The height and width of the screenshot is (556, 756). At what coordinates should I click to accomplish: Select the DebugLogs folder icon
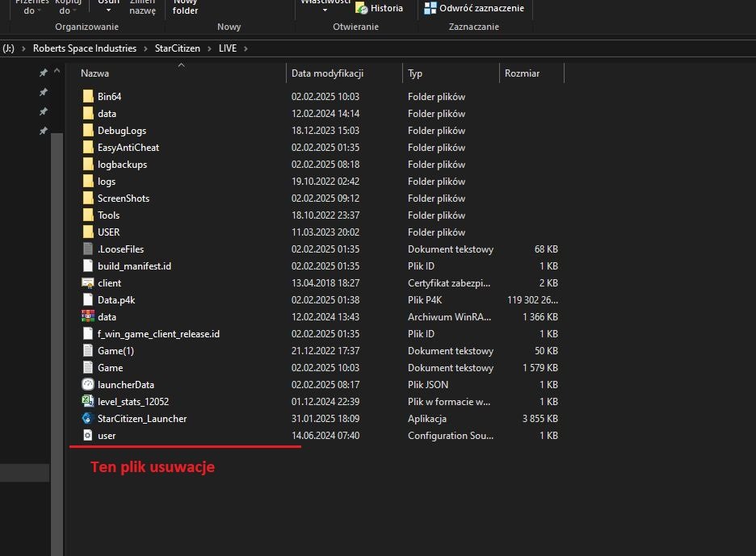click(x=88, y=130)
